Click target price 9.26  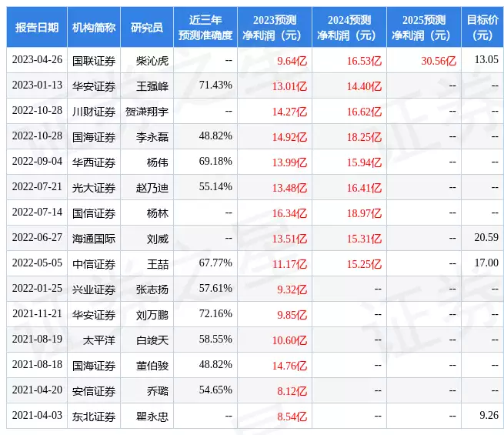[489, 416]
